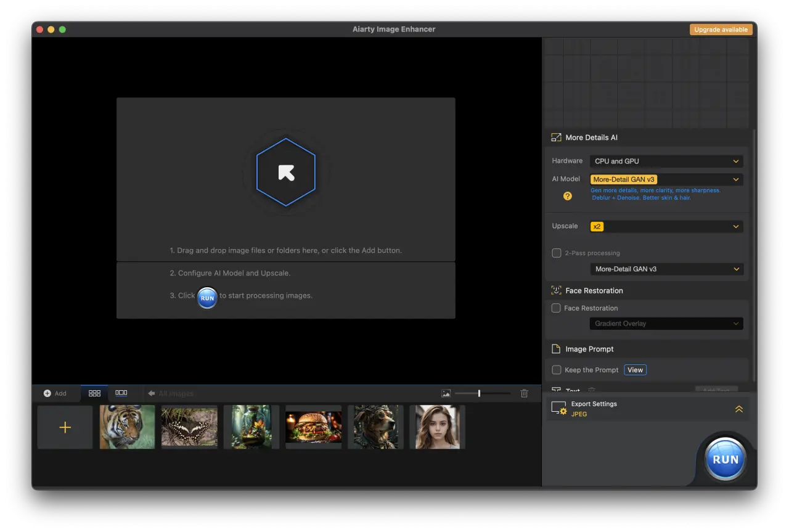The width and height of the screenshot is (789, 532).
Task: Select the glass jar flower thumbnail
Action: [x=251, y=427]
